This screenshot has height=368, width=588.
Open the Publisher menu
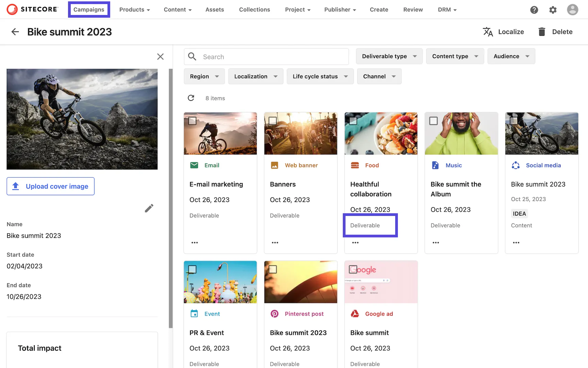click(x=340, y=10)
